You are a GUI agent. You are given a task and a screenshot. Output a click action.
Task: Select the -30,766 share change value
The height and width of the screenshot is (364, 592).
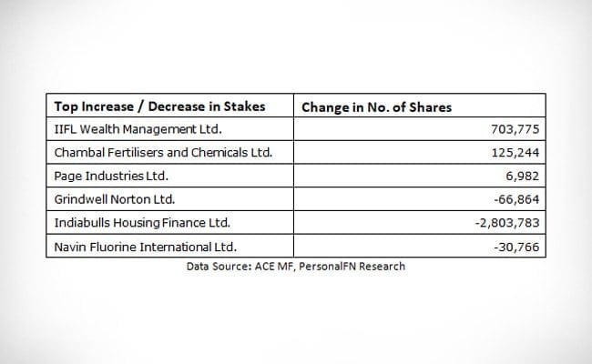coord(515,247)
